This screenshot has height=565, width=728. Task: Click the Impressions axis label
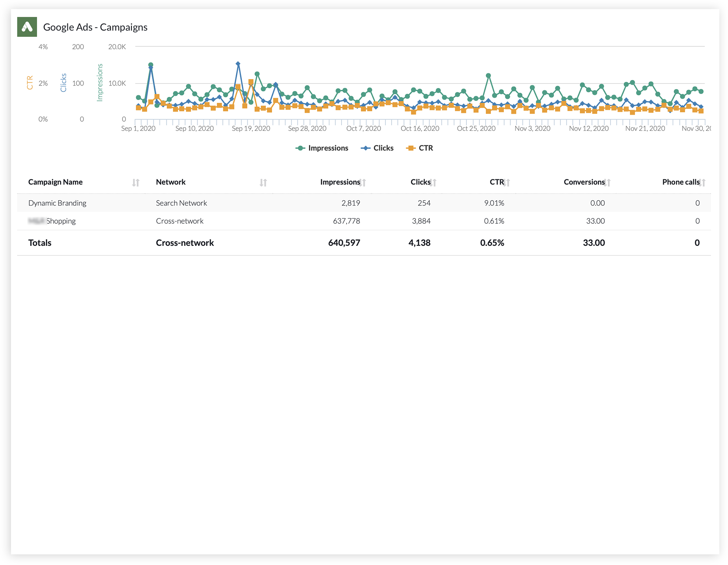pos(100,83)
